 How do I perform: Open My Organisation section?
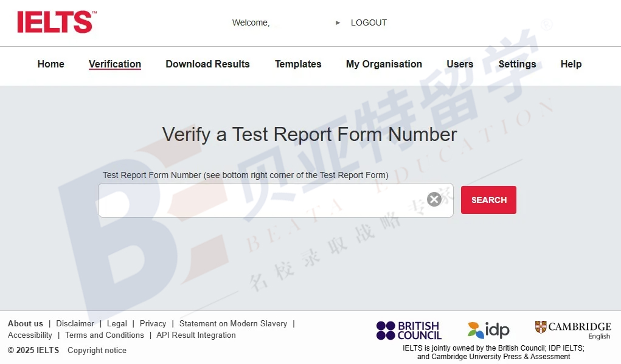point(384,64)
